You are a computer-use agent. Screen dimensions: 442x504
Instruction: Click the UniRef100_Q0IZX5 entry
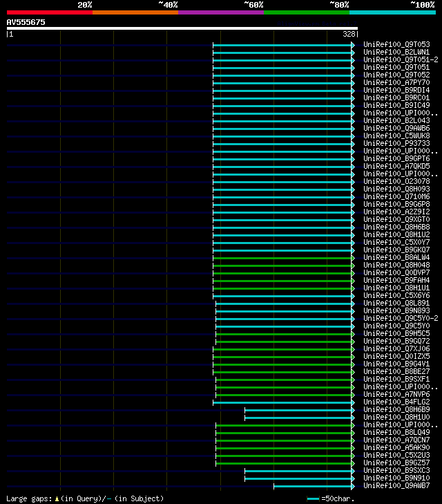(396, 357)
